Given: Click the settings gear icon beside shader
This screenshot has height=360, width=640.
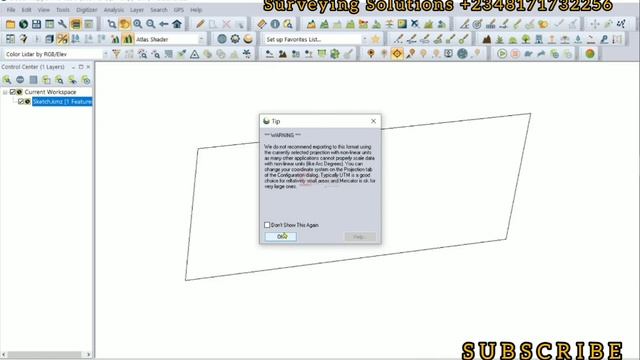Looking at the screenshot, I should click(x=235, y=39).
